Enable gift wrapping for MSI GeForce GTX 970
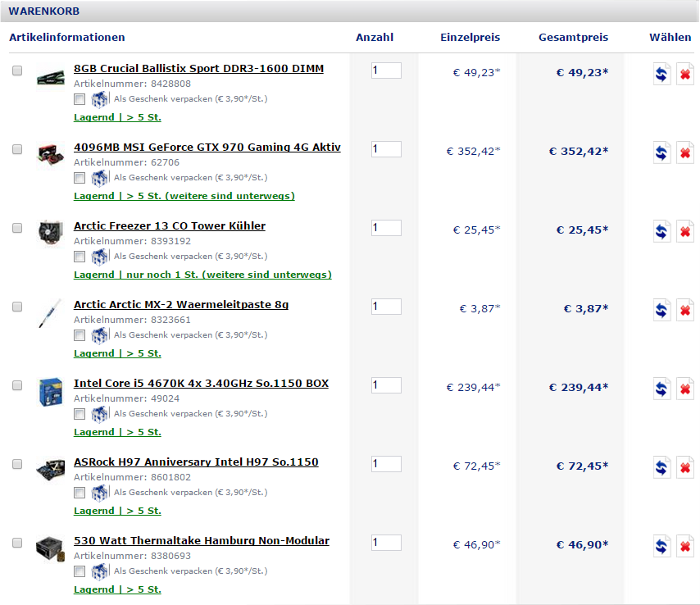This screenshot has height=605, width=700. coord(80,178)
